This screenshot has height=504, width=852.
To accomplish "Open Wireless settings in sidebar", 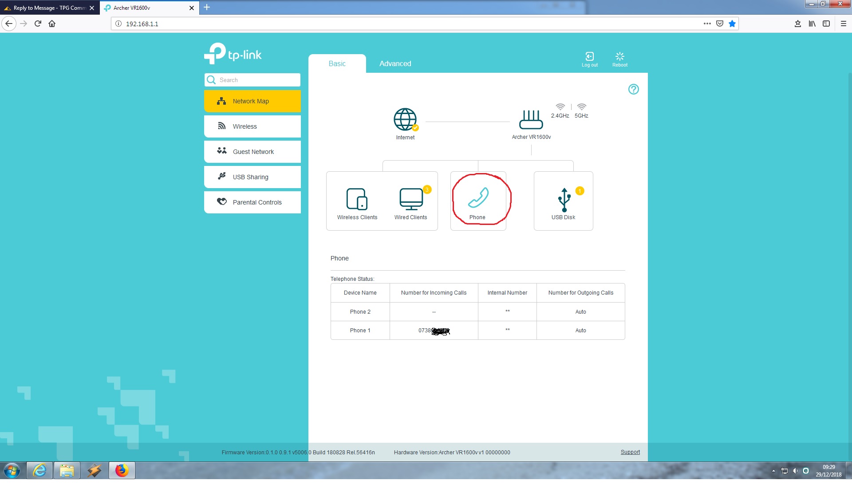I will pos(252,126).
